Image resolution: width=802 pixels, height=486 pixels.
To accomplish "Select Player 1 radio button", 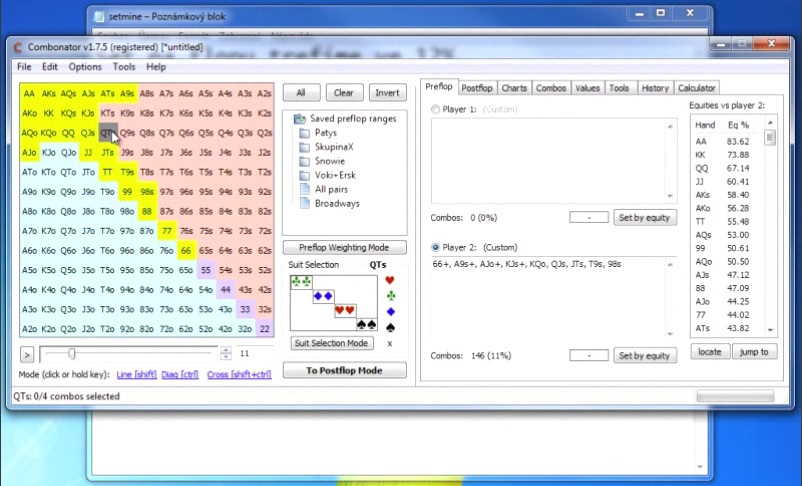I will pos(435,109).
